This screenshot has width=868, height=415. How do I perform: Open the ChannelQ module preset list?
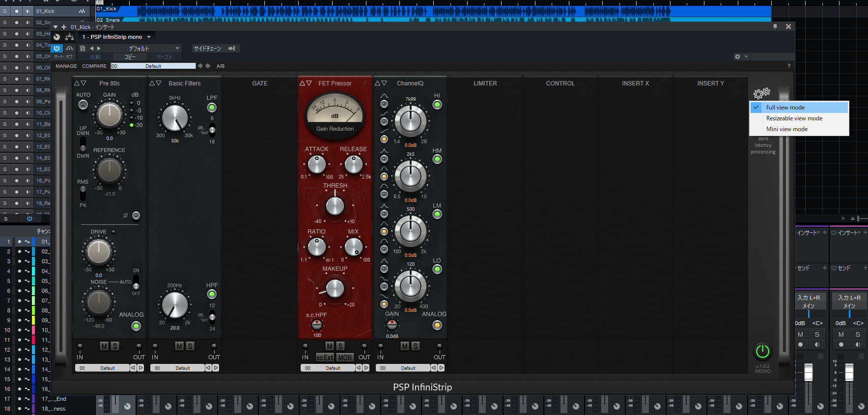403,368
